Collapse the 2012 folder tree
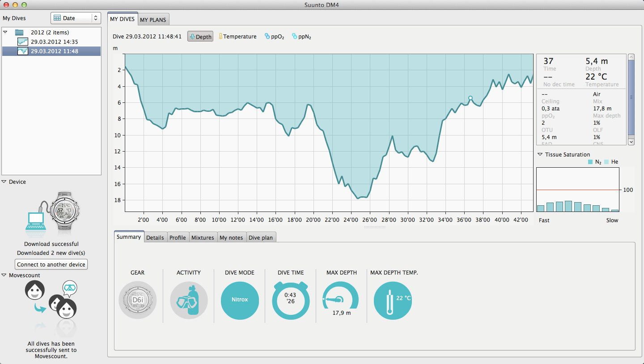 [5, 32]
